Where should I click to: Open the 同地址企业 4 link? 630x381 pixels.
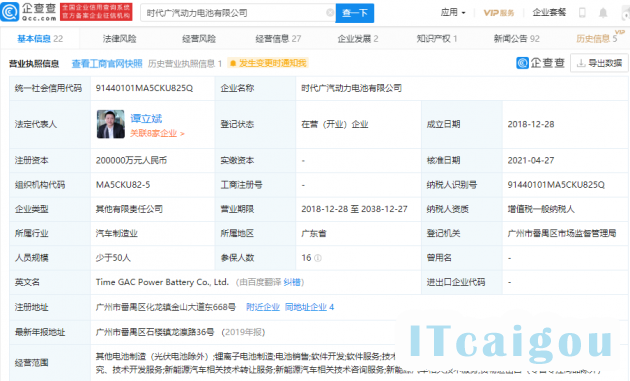[309, 307]
